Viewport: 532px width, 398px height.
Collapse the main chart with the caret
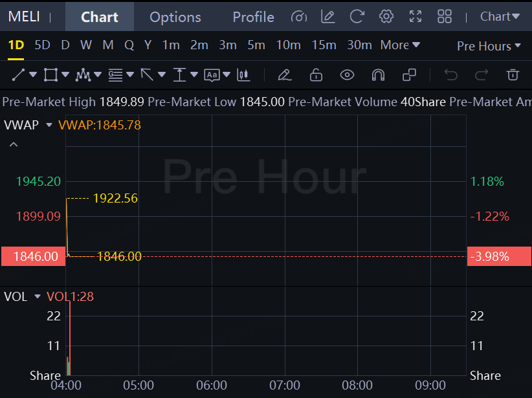coord(14,144)
